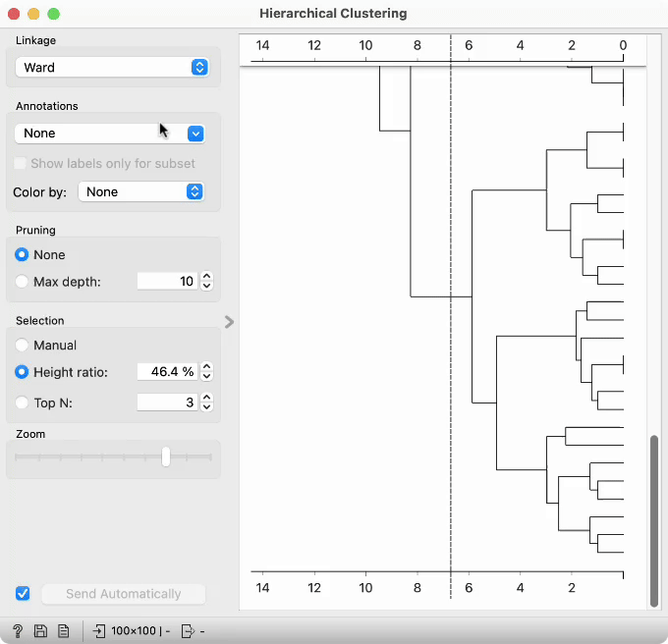Image resolution: width=668 pixels, height=644 pixels.
Task: Decrease Top N with down arrow
Action: (206, 406)
